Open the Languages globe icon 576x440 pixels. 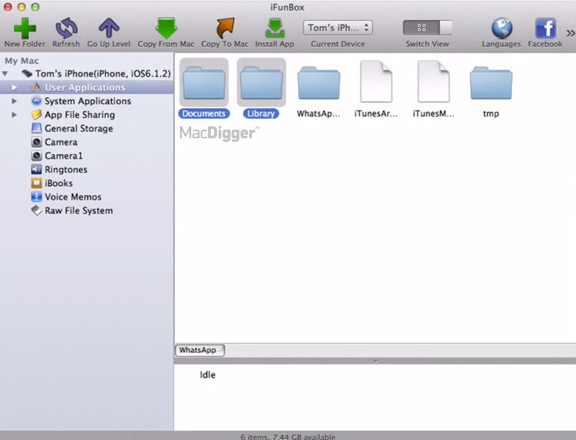point(502,28)
